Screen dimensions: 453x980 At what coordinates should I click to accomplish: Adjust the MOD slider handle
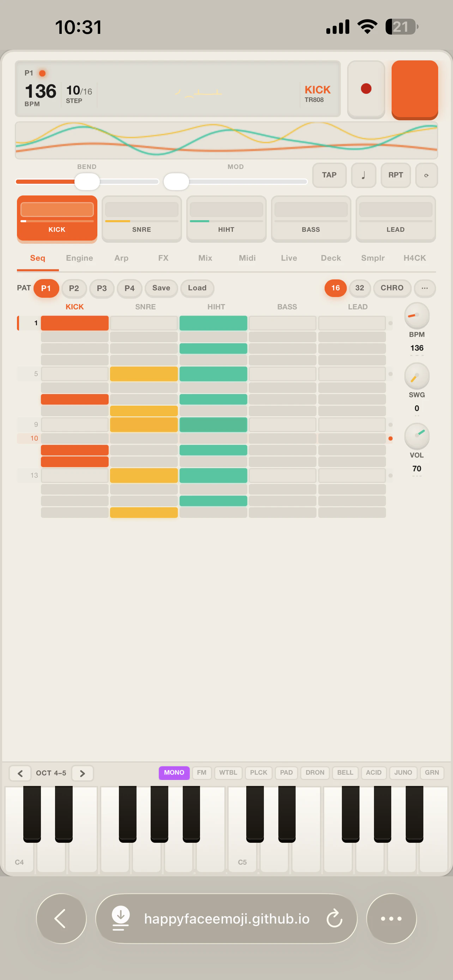coord(176,181)
